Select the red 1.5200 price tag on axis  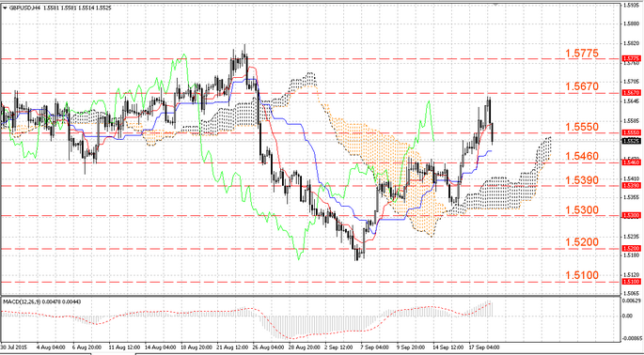[632, 248]
